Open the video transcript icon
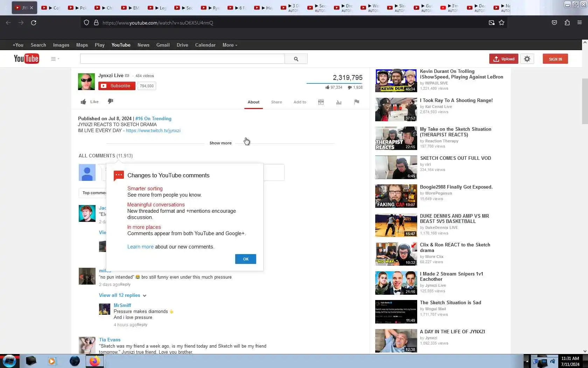The image size is (588, 368). coord(321,102)
